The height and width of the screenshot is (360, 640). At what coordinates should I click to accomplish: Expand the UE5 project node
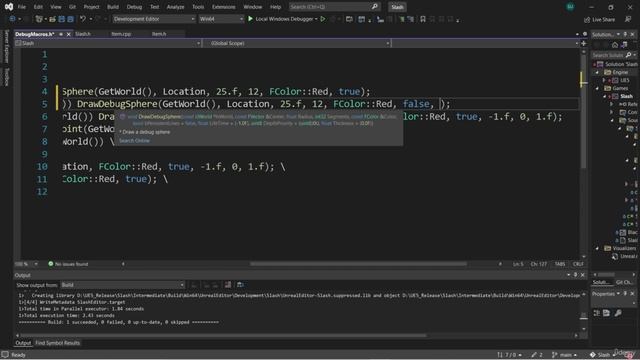pos(604,80)
